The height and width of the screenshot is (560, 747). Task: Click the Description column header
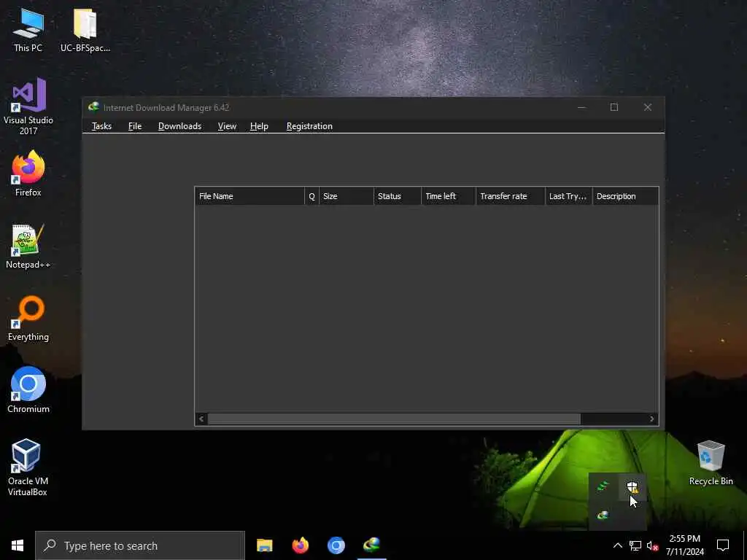(625, 196)
